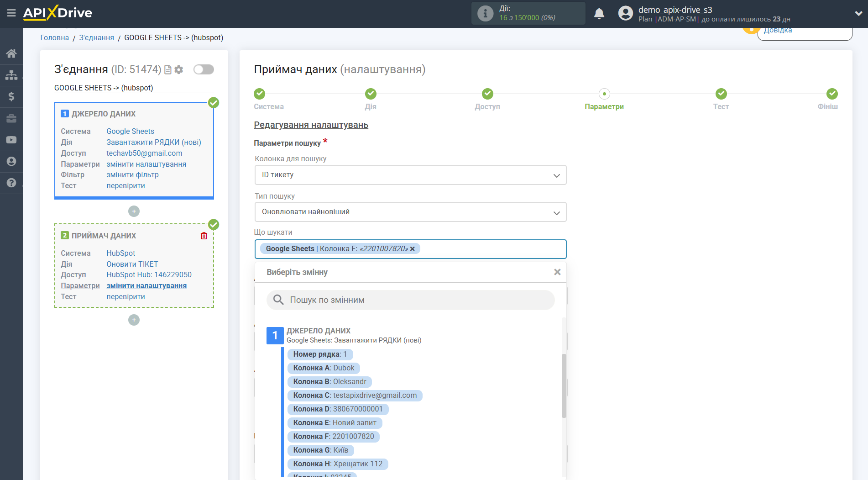
Task: Select variable Колонка H: Хрещатик 112
Action: 338,464
